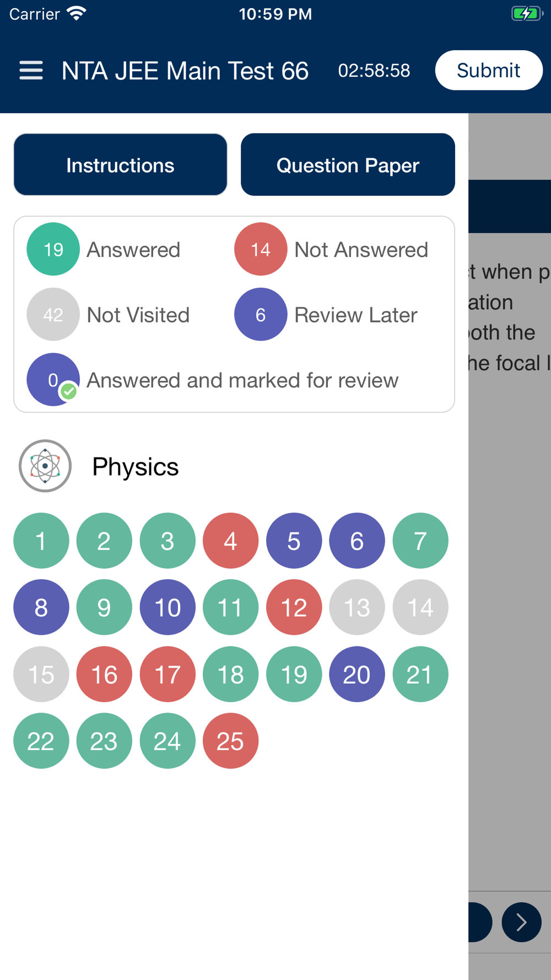Jump to question 13
Screen dimensions: 551x980
coord(357,607)
